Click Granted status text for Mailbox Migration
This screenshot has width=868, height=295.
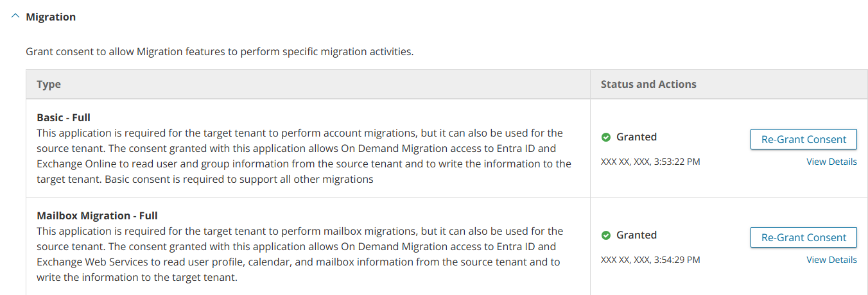636,235
